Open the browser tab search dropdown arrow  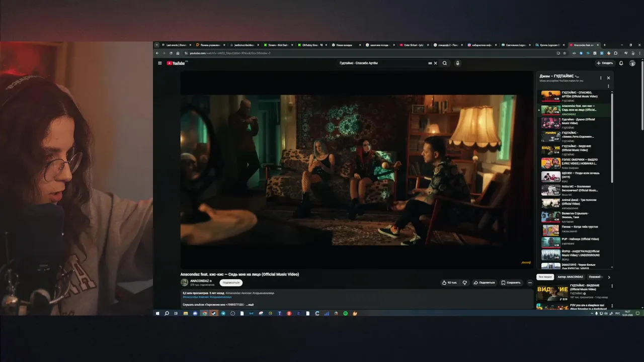point(156,45)
